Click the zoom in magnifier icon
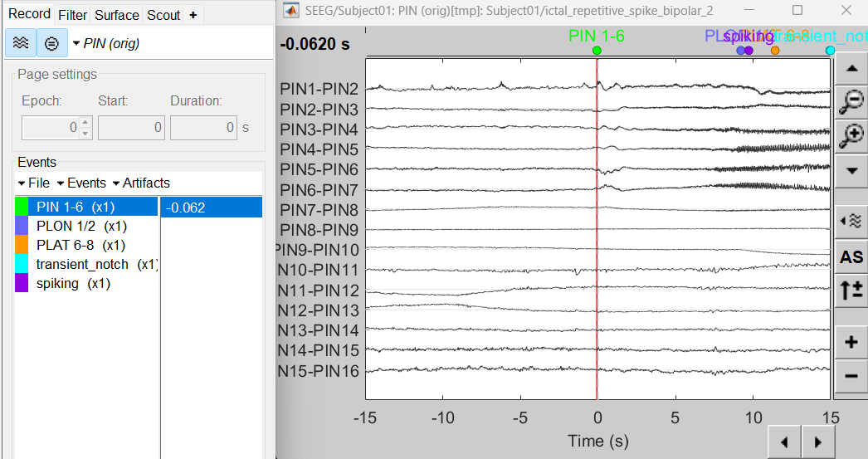Screen dimensions: 868x459 [x=851, y=134]
